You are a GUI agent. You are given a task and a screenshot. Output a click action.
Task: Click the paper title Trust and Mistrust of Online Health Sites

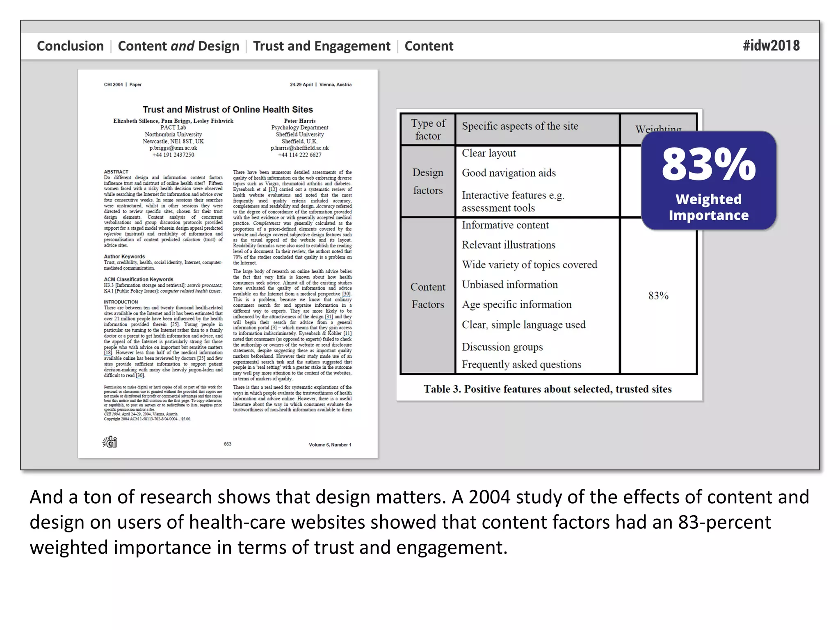[228, 110]
